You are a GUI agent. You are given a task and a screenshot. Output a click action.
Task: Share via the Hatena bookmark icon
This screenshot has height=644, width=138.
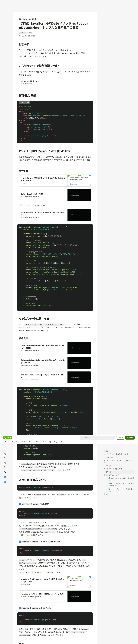point(5,482)
